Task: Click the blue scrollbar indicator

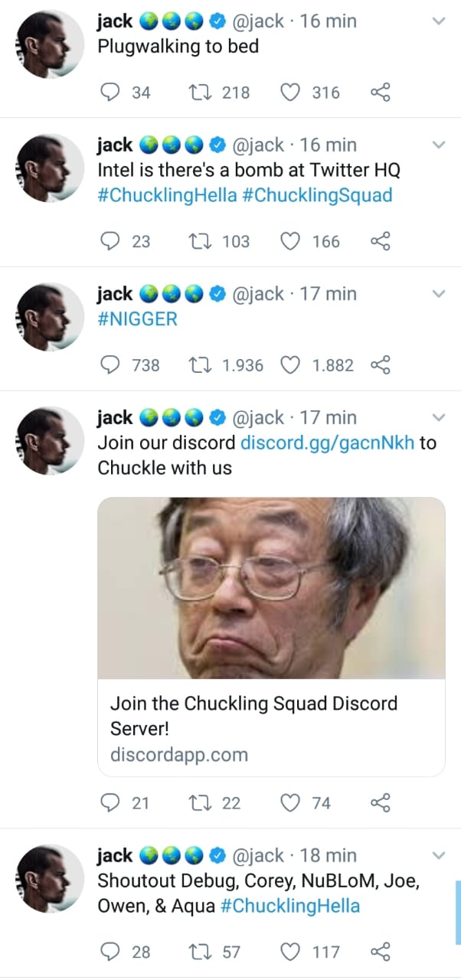Action: coord(458,912)
